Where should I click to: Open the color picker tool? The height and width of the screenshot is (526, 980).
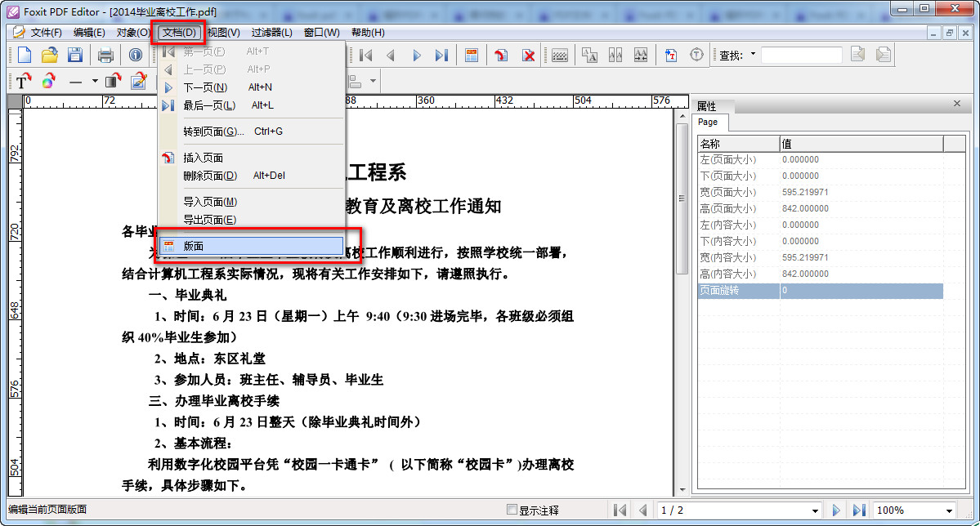pos(47,81)
